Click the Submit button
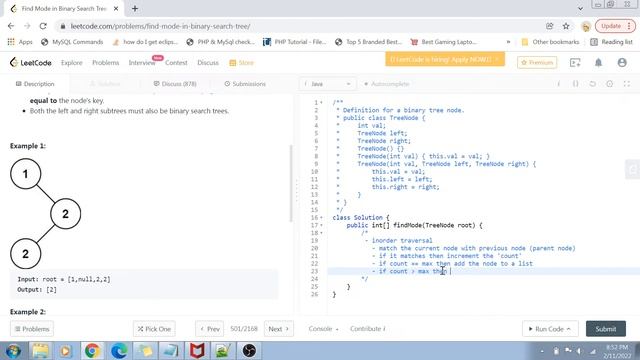The image size is (640, 360). (x=606, y=329)
